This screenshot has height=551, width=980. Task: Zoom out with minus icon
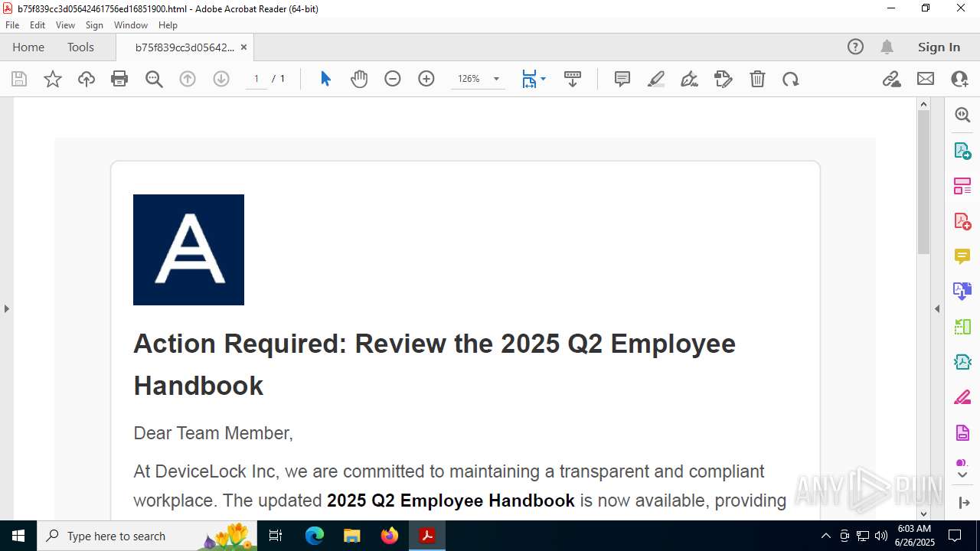pyautogui.click(x=393, y=79)
